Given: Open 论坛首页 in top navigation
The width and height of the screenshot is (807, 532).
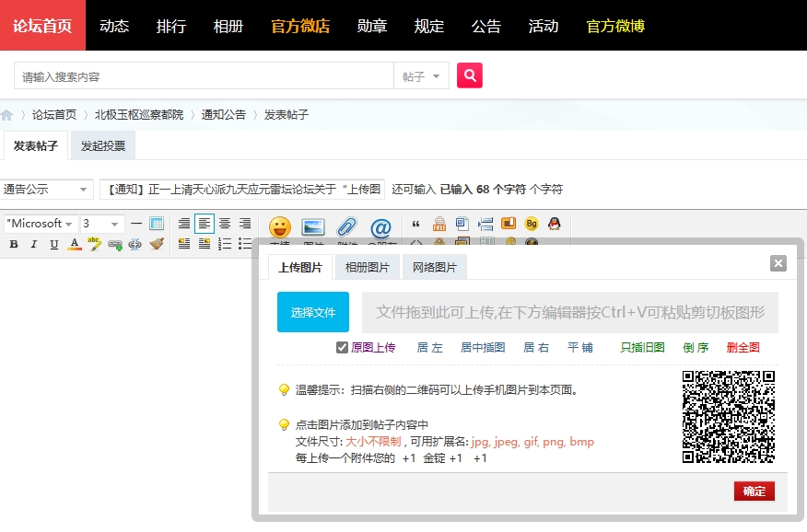Looking at the screenshot, I should tap(42, 25).
